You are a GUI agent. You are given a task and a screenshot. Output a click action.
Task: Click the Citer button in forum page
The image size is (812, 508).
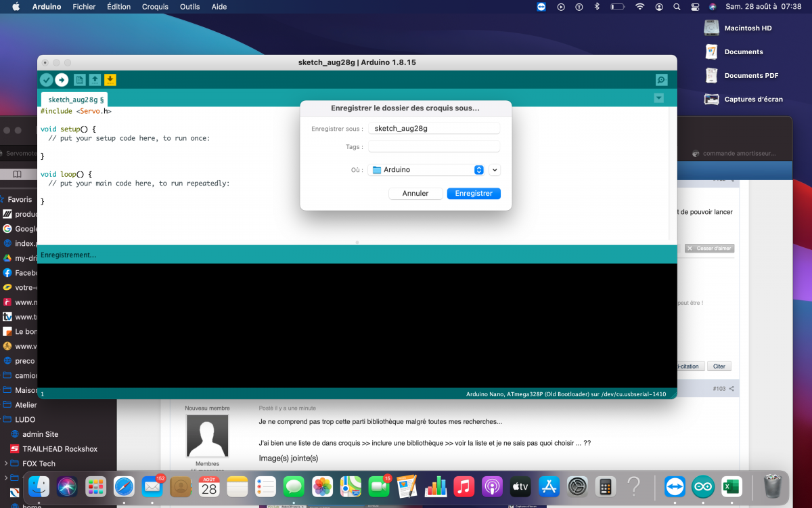click(719, 366)
